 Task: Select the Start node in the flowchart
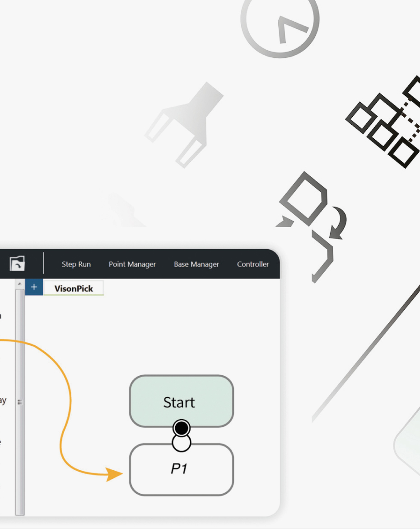[181, 401]
